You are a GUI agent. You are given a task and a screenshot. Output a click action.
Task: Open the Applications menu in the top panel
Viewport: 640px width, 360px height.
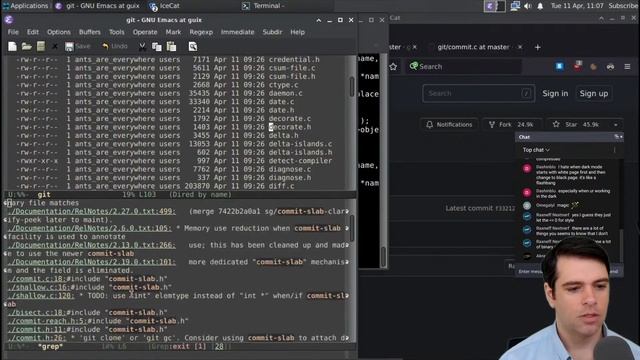pos(25,6)
